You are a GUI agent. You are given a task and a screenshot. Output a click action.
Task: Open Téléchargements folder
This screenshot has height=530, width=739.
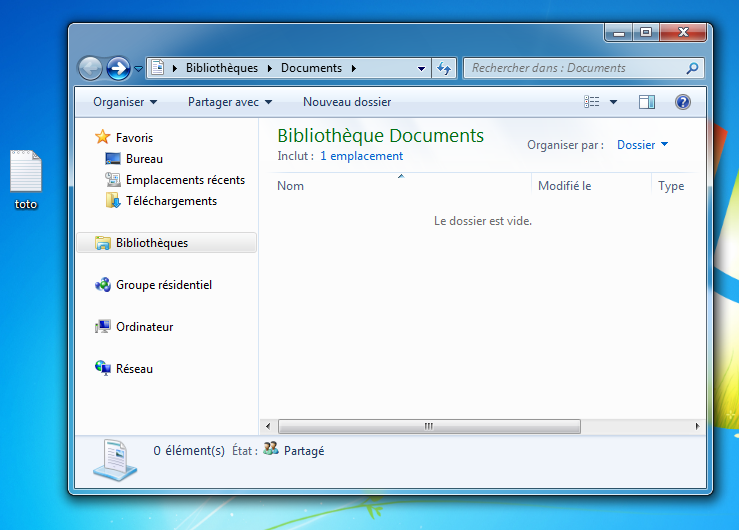point(172,201)
